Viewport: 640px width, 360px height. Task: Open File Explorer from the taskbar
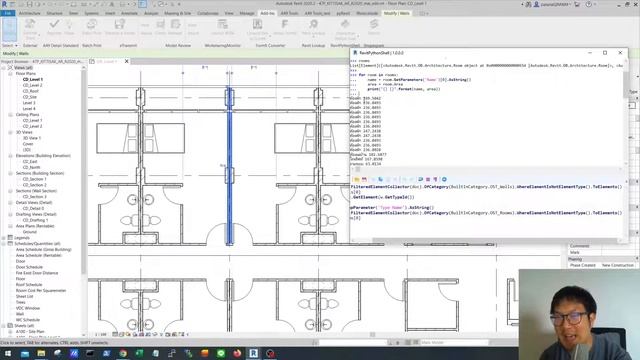click(41, 353)
